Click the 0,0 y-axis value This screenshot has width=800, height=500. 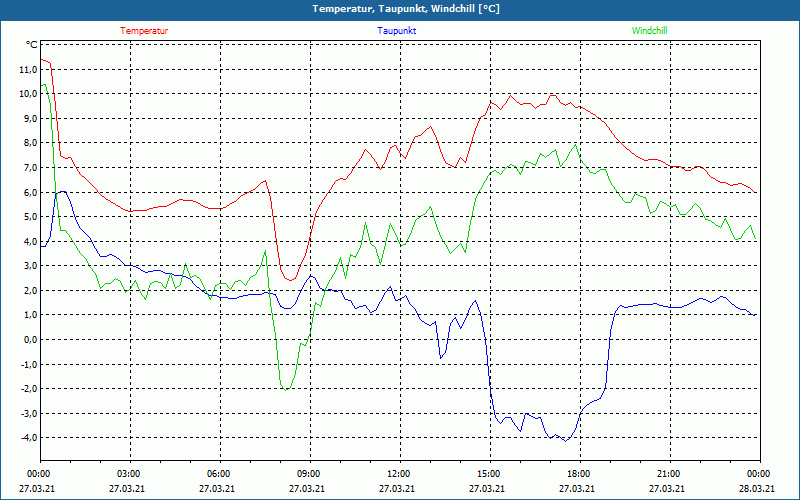[x=30, y=340]
